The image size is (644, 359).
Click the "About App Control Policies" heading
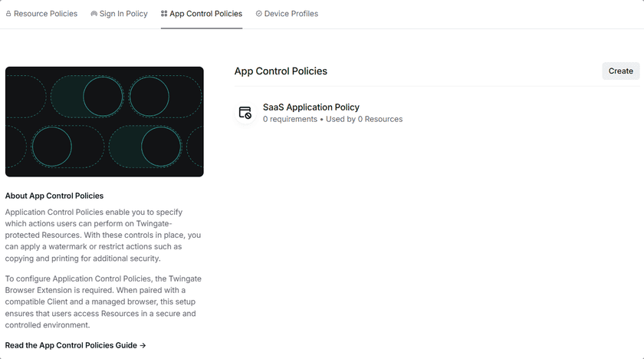click(54, 196)
